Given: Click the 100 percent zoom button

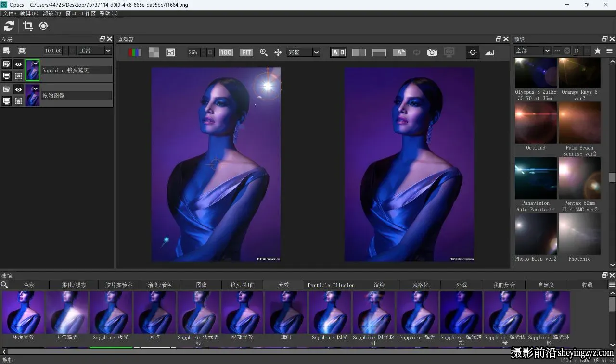Looking at the screenshot, I should tap(226, 52).
